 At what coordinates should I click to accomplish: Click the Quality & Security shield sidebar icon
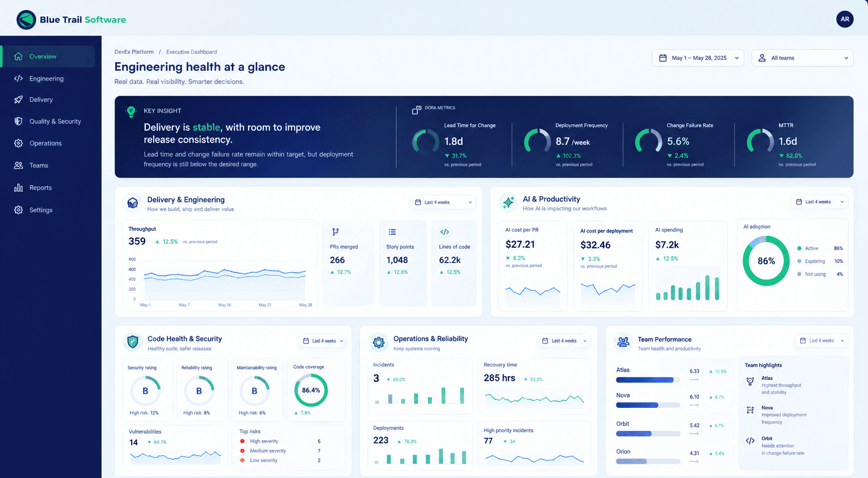18,121
